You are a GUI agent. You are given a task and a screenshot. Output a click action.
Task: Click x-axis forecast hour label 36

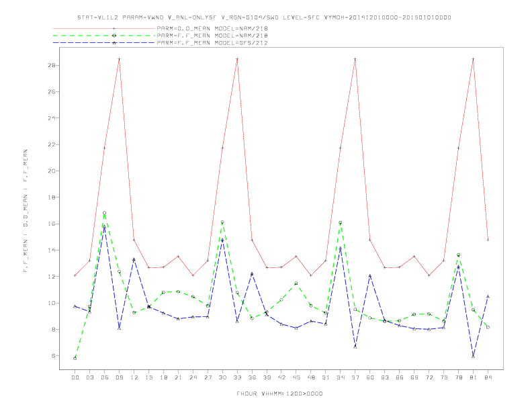click(x=252, y=377)
